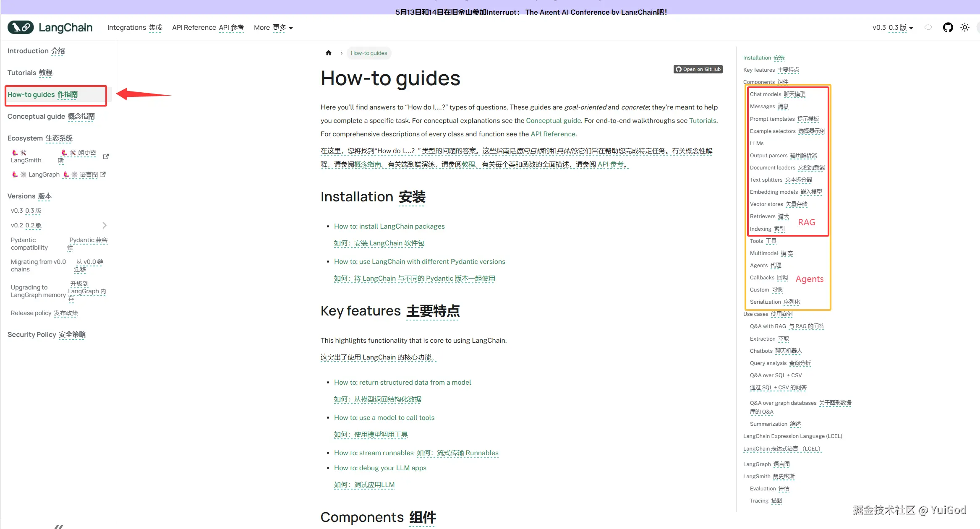
Task: Jump to Installation in the right table of contents
Action: (x=764, y=57)
